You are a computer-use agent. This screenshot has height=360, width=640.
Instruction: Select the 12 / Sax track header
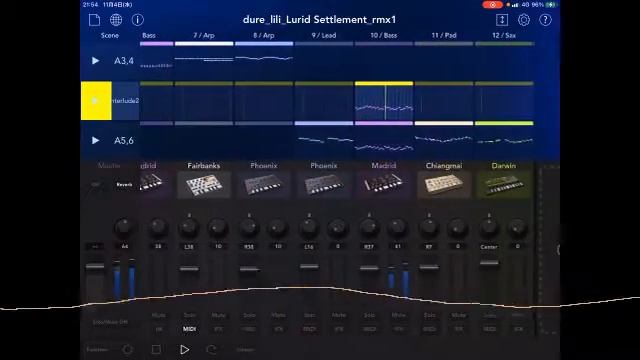pyautogui.click(x=504, y=36)
